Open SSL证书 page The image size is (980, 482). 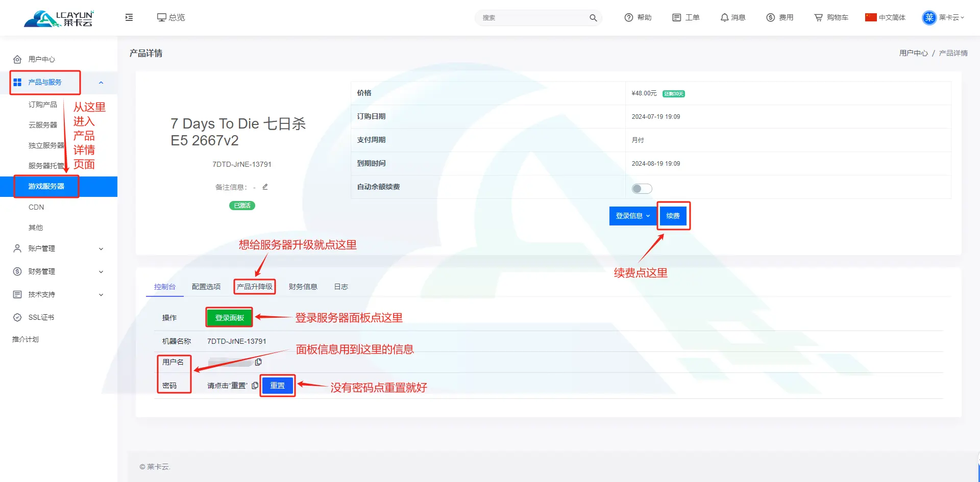click(41, 317)
